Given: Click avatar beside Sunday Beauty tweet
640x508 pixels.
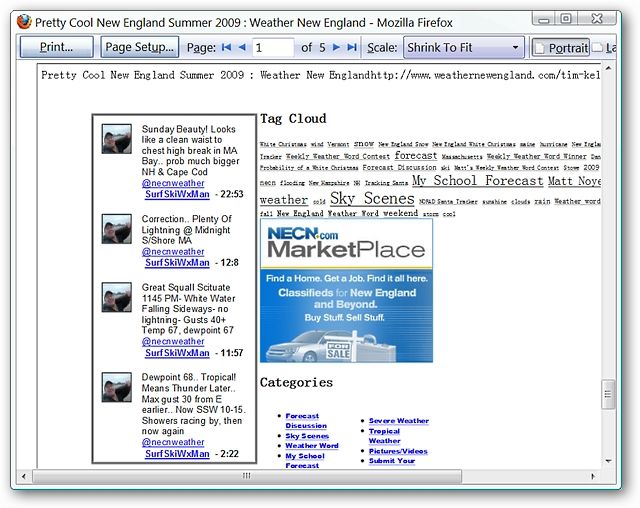Looking at the screenshot, I should coord(116,139).
